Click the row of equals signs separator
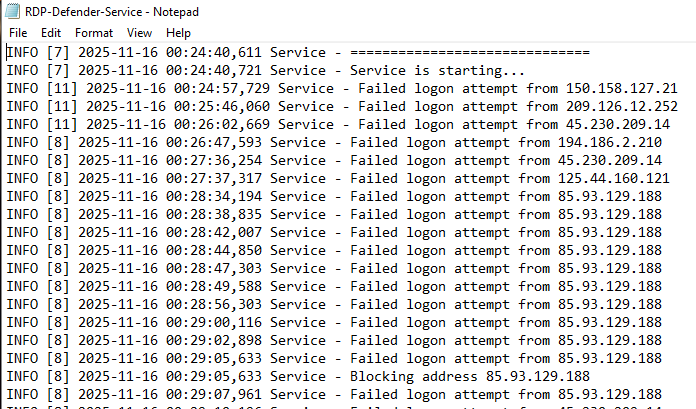Viewport: 696px width, 409px height. tap(470, 53)
